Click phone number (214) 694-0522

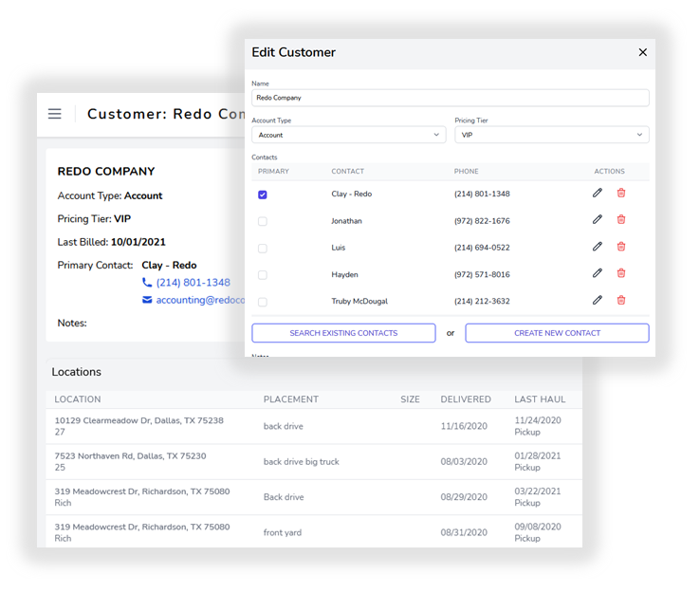(482, 248)
